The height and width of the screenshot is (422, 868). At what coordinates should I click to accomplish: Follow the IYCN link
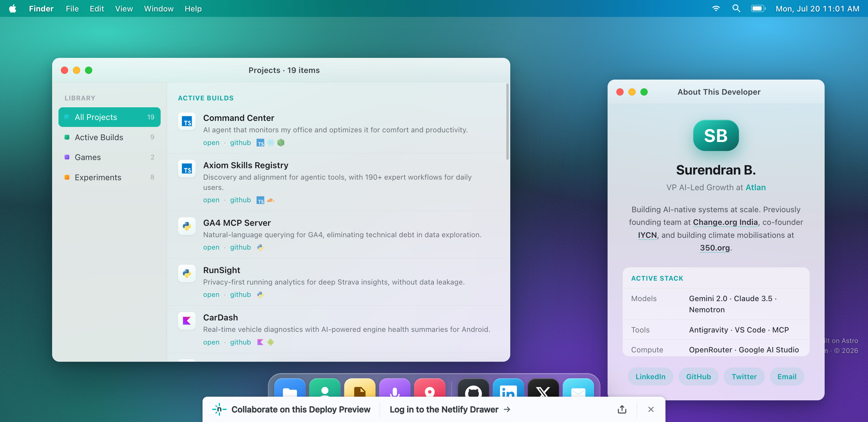click(x=647, y=235)
